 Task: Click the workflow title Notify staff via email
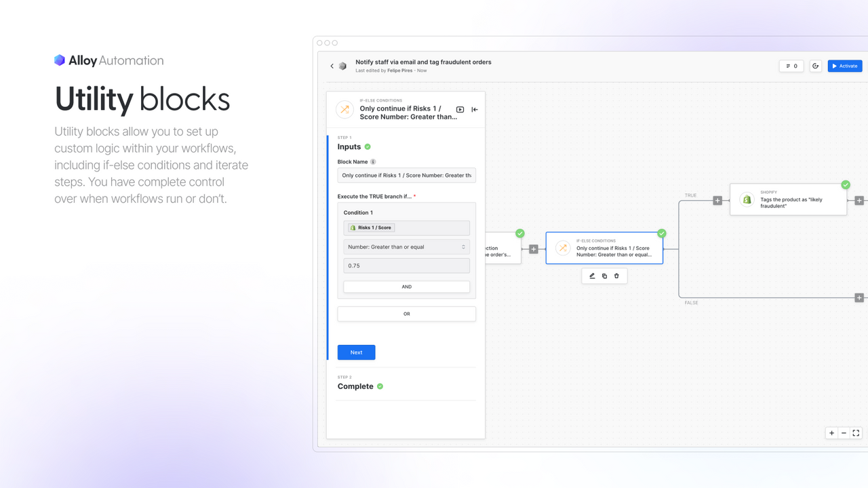pyautogui.click(x=423, y=62)
